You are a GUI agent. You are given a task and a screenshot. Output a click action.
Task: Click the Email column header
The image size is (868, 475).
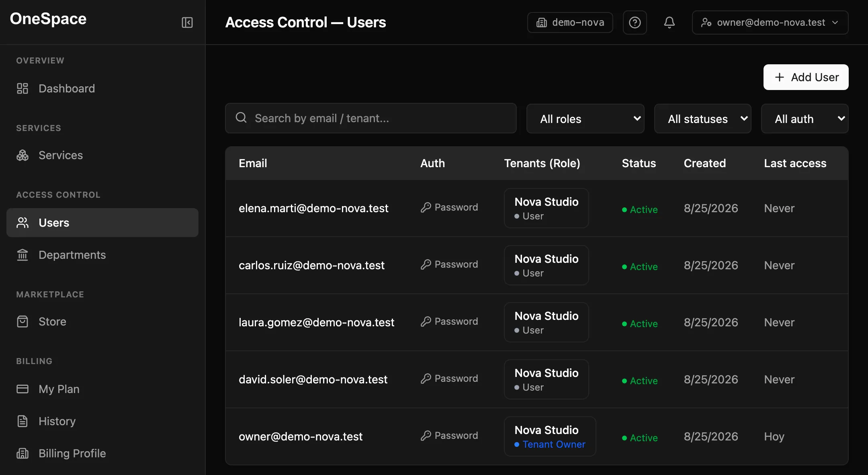253,163
